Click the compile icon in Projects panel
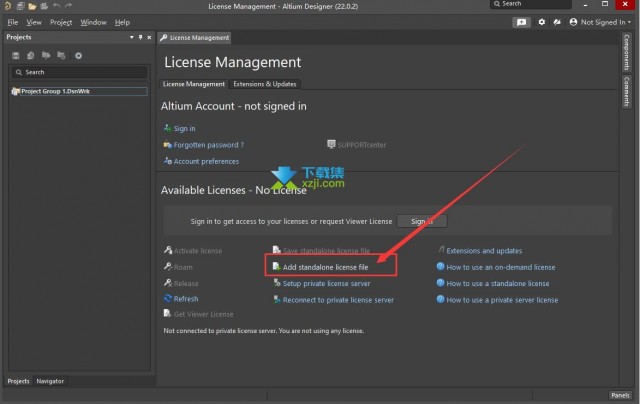This screenshot has width=640, height=404. click(x=31, y=55)
